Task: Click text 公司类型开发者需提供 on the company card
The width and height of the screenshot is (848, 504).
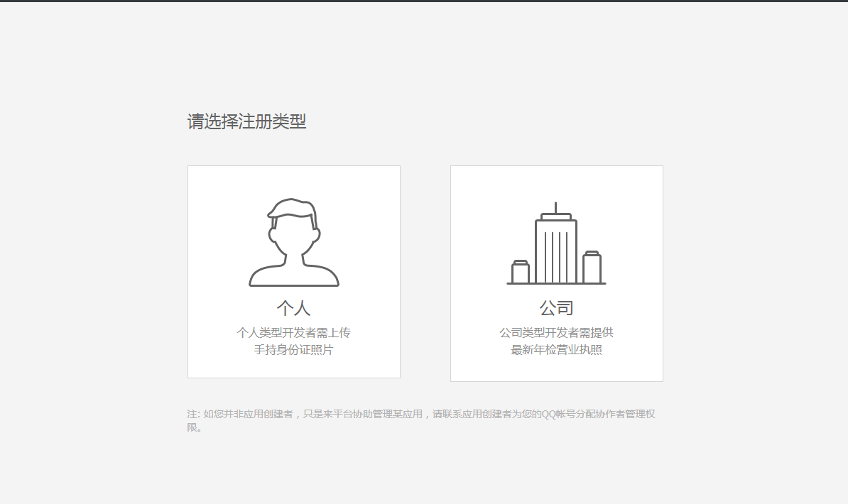Action: 556,332
